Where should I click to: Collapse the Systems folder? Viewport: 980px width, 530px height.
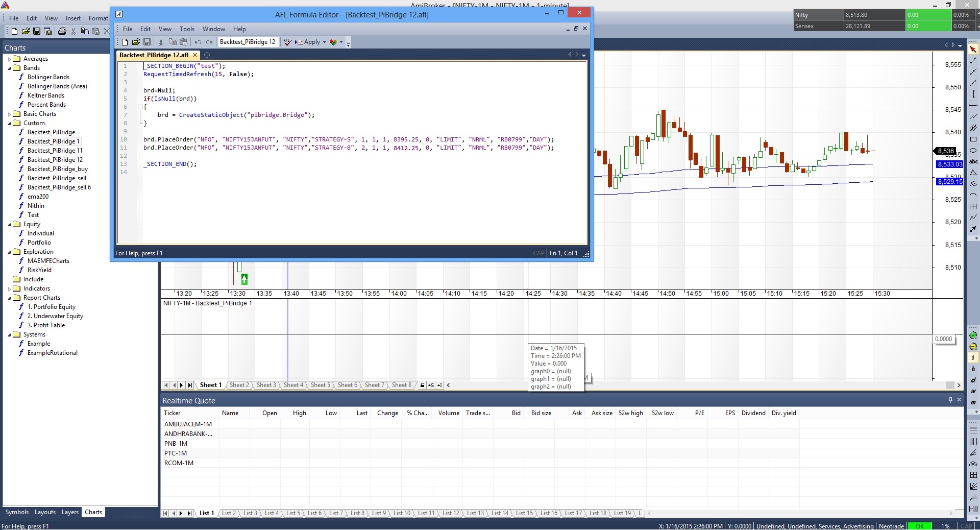[9, 334]
